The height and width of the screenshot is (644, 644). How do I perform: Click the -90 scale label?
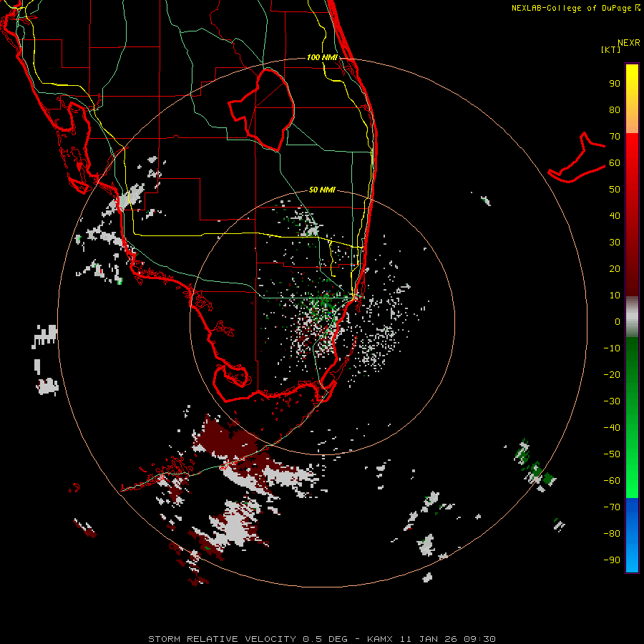[x=612, y=560]
